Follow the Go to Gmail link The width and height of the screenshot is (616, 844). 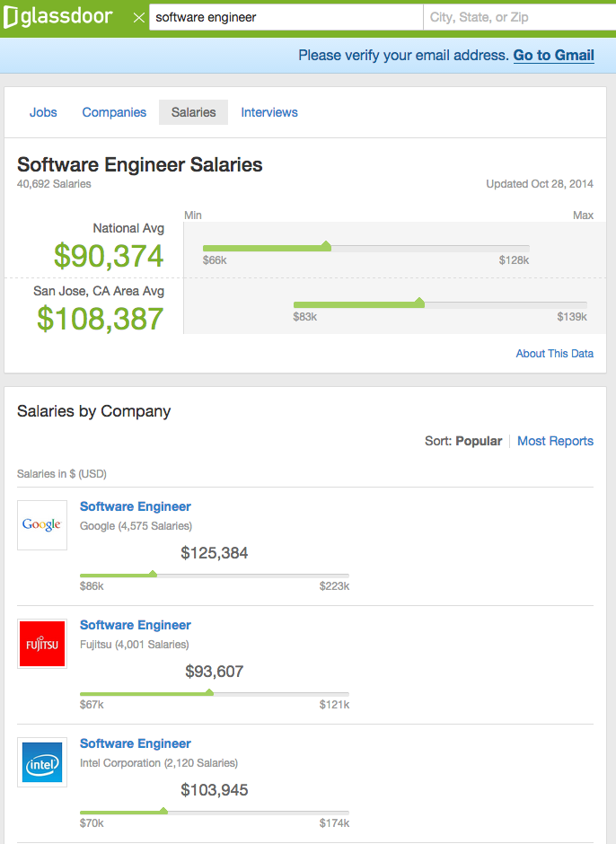point(553,55)
